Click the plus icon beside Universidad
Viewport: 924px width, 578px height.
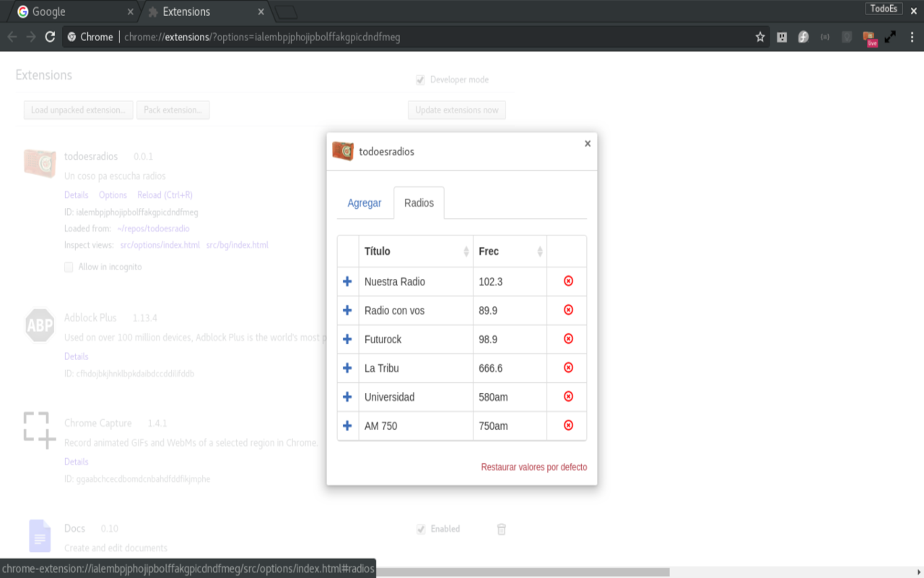[347, 397]
